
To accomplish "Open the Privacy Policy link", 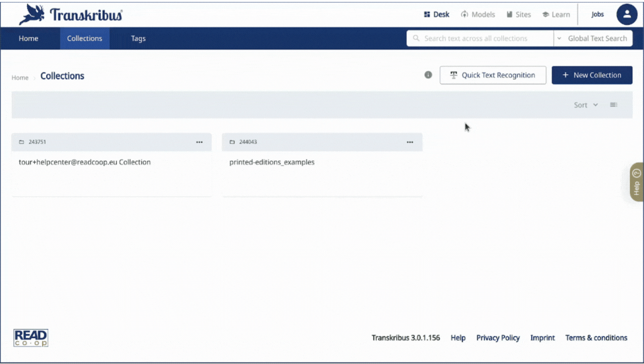I will click(498, 338).
